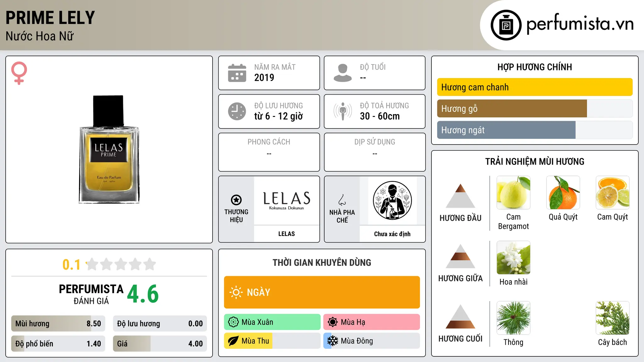Click the Dịp sử dụng card
The image size is (644, 362).
(375, 152)
